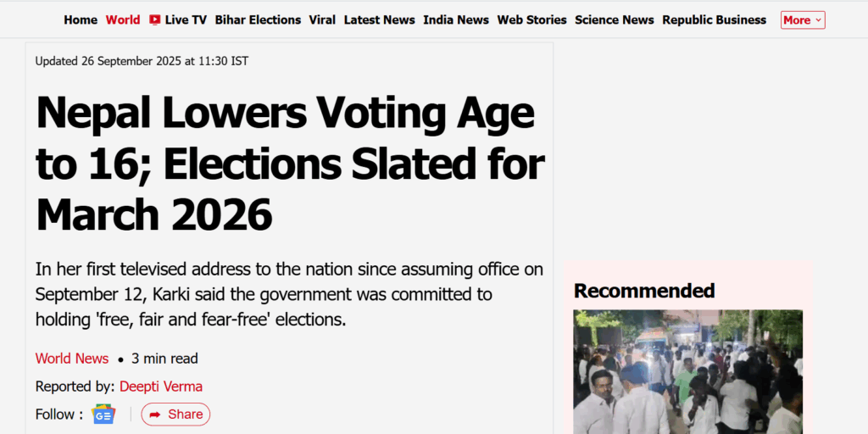The width and height of the screenshot is (868, 434).
Task: Open reporter Deepti Verma's profile link
Action: (x=161, y=387)
